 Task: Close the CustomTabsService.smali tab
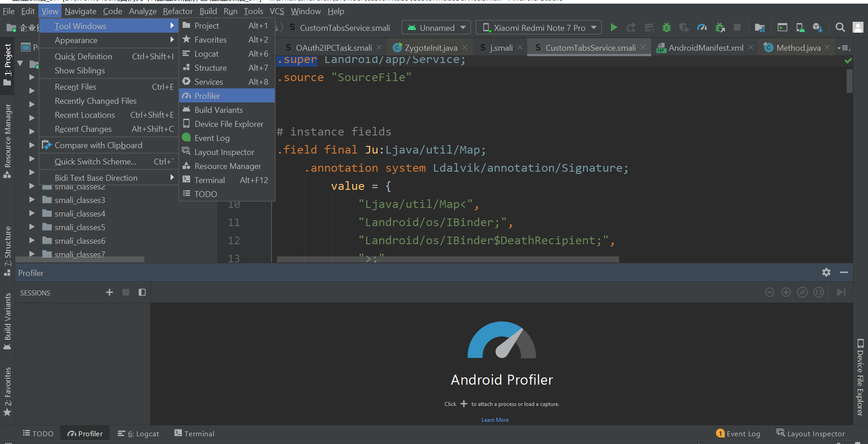pyautogui.click(x=643, y=47)
